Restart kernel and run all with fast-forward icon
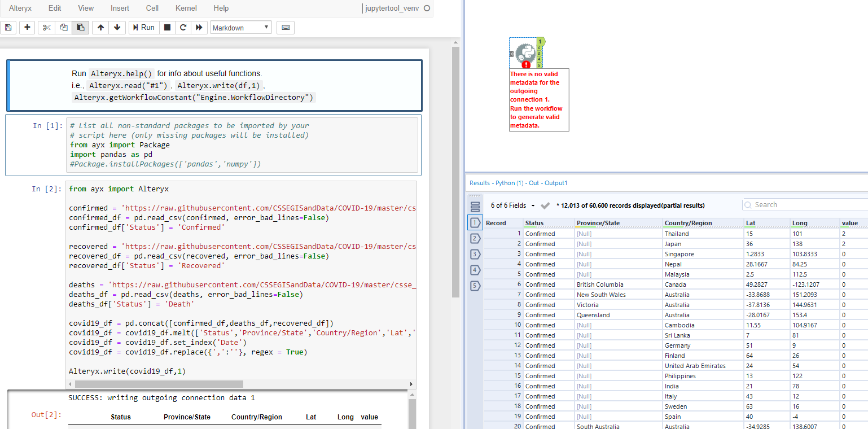Viewport: 868px width, 429px height. pos(199,28)
